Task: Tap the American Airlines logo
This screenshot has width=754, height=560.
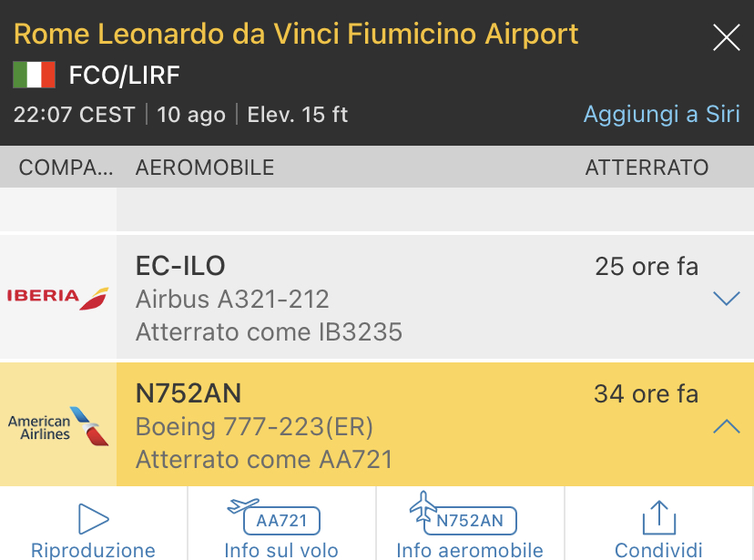Action: (x=58, y=425)
